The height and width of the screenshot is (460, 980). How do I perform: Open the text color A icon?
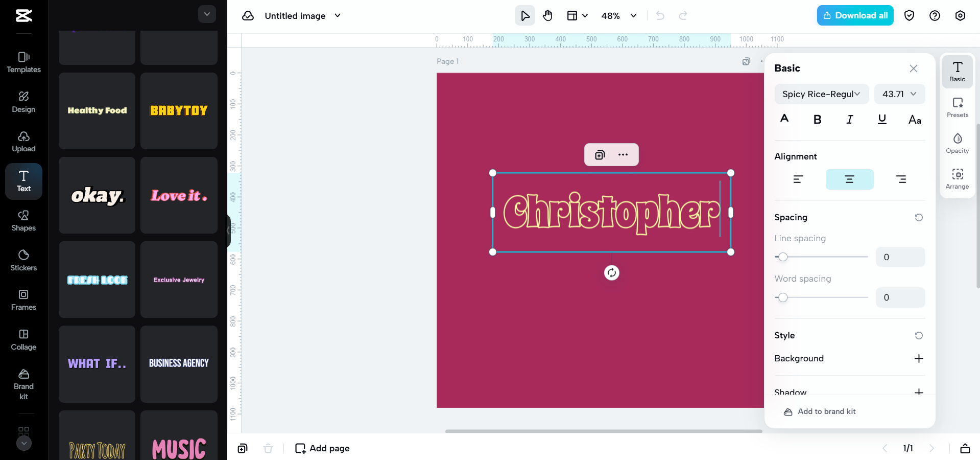click(x=785, y=119)
